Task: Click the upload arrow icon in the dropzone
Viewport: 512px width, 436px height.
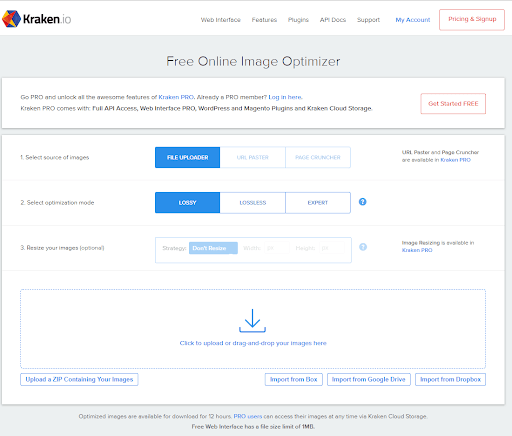Action: pos(252,321)
